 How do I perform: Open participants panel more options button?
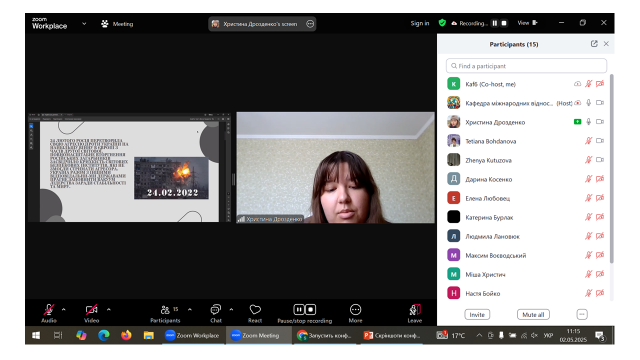point(582,314)
